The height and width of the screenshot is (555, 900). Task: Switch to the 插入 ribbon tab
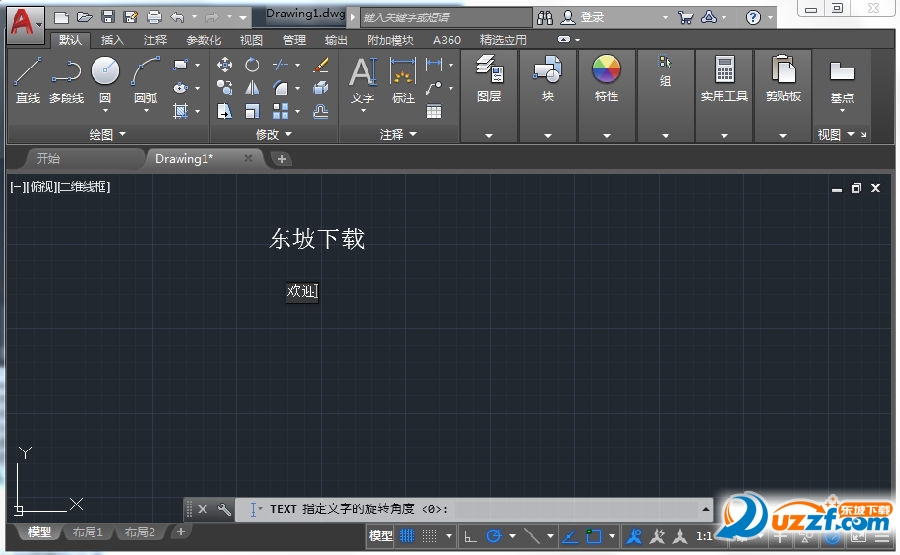tap(112, 40)
